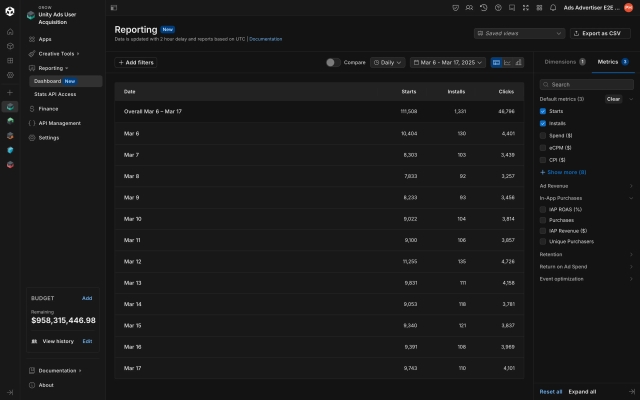This screenshot has width=640, height=400.
Task: Toggle the Compare switch
Action: point(333,62)
